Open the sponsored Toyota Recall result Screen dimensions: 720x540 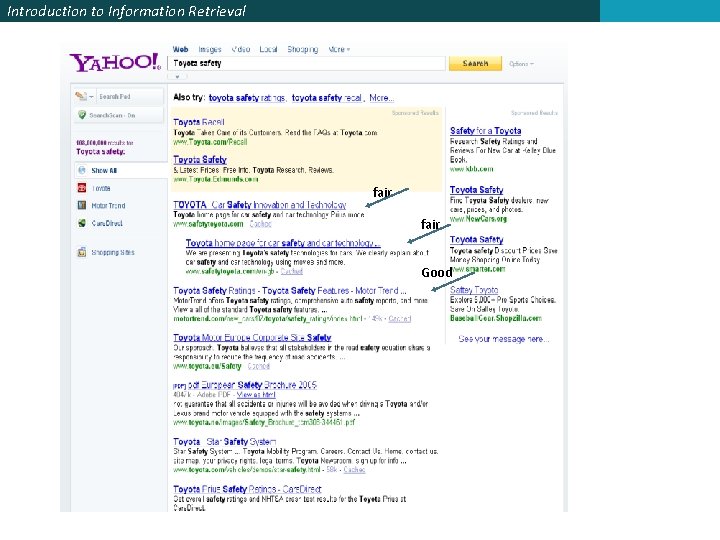click(x=199, y=122)
